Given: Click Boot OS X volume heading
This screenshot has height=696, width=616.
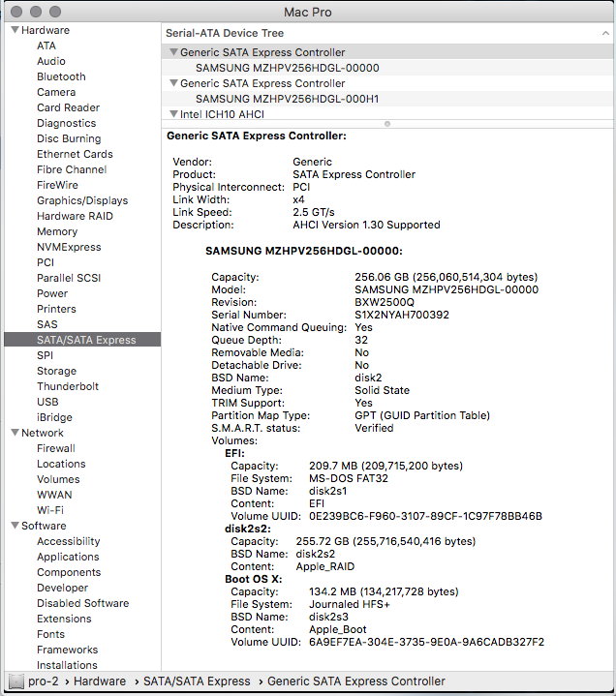Looking at the screenshot, I should [253, 579].
